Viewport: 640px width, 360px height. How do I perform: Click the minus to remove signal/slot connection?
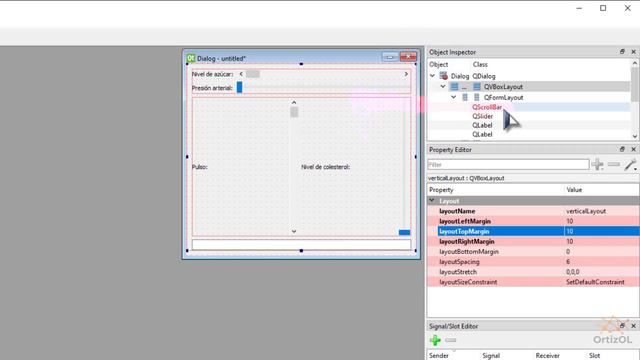451,340
